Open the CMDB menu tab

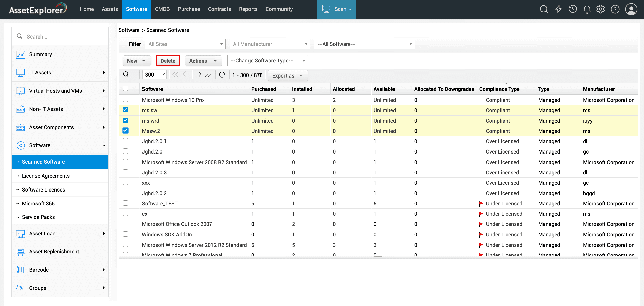tap(162, 9)
